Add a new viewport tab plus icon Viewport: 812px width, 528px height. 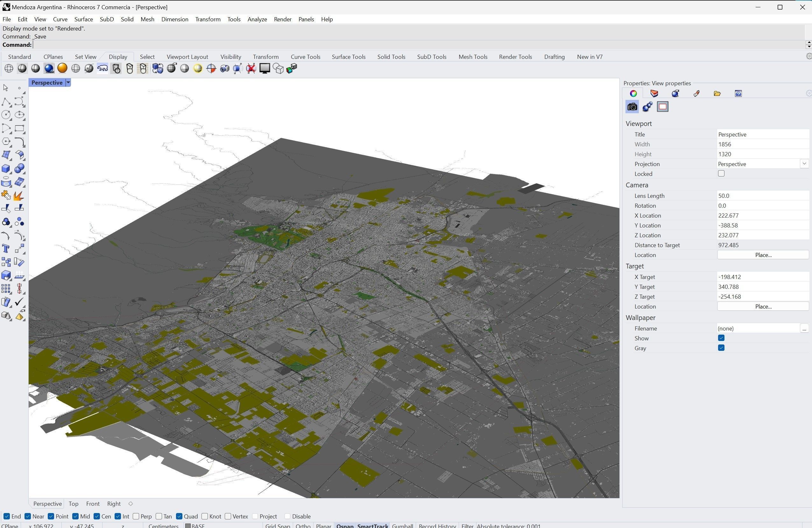coord(131,504)
